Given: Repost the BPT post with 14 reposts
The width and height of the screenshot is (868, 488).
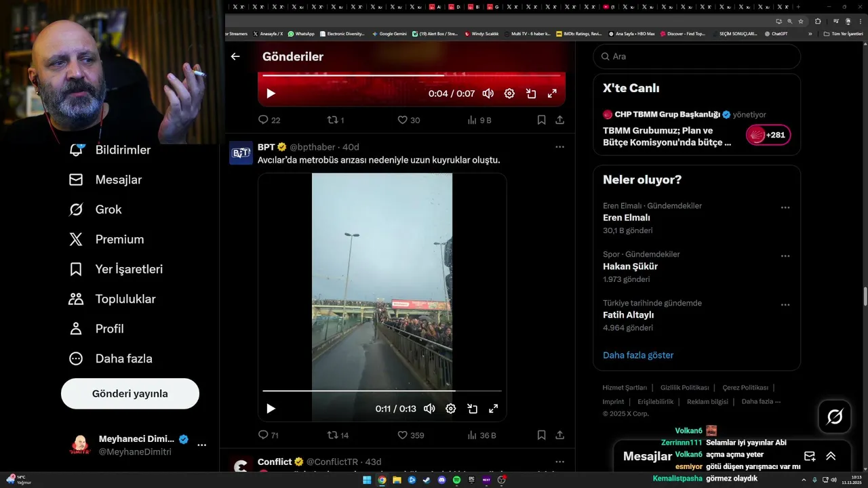Looking at the screenshot, I should [x=338, y=435].
